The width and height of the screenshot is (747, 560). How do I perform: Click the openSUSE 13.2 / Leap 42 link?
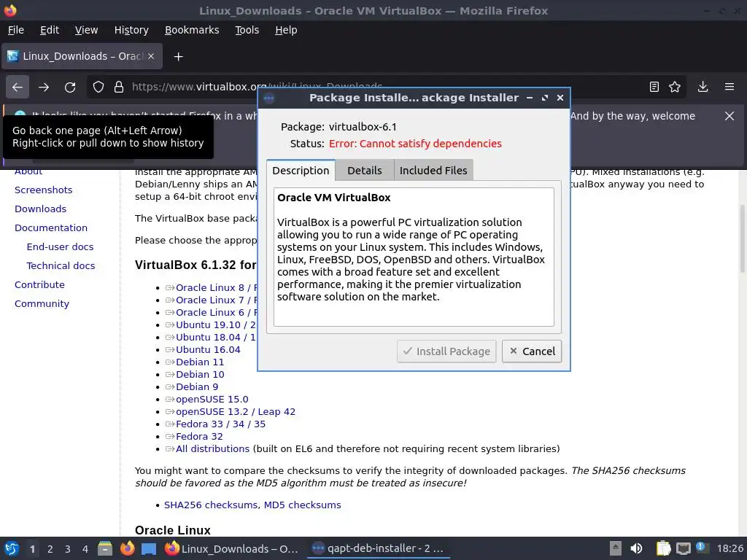(x=236, y=411)
